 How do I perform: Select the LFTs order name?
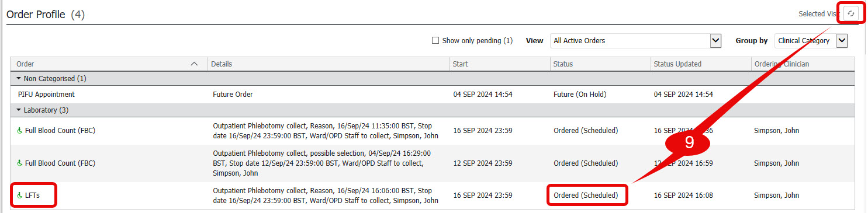point(33,195)
